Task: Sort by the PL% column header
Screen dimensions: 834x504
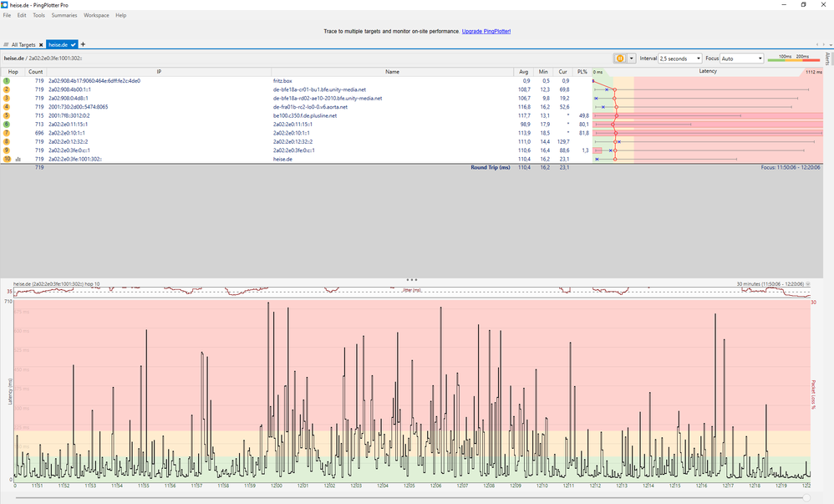Action: click(582, 72)
